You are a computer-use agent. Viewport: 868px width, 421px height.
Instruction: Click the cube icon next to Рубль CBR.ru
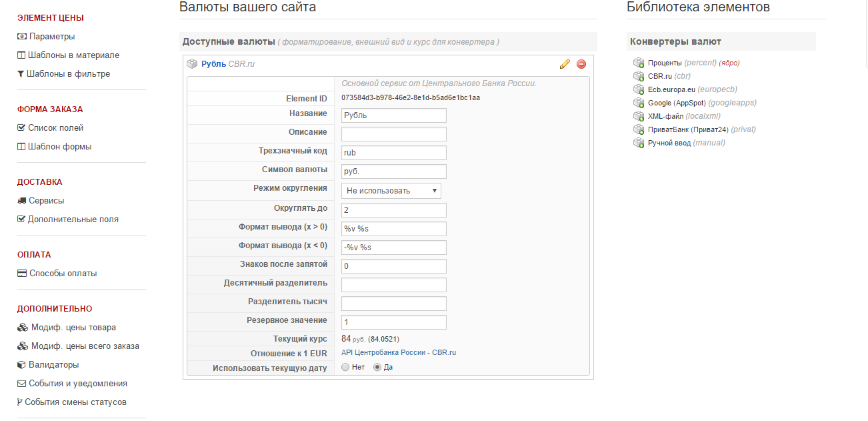point(192,64)
